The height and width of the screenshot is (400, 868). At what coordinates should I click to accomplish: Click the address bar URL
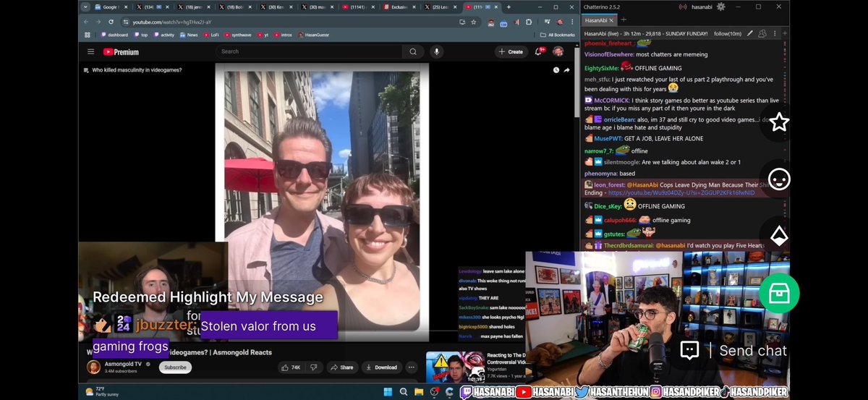click(172, 22)
